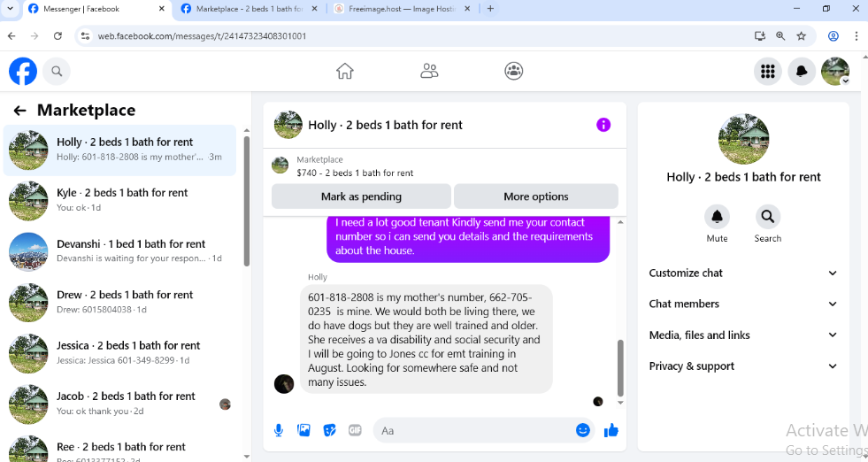This screenshot has height=462, width=868.
Task: Open Drew's chat in the list
Action: [x=119, y=303]
